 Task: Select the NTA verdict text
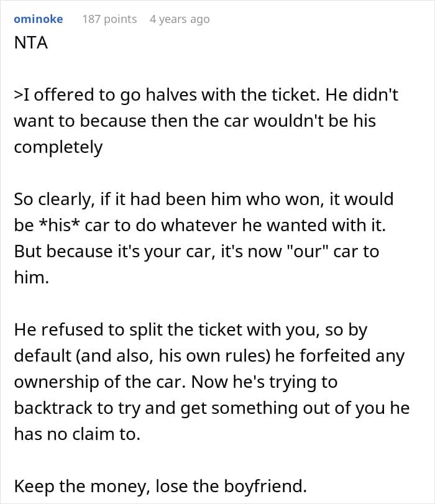31,43
